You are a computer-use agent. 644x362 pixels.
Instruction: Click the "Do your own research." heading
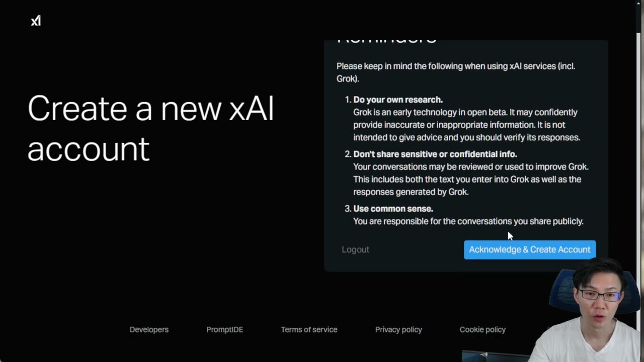point(398,100)
